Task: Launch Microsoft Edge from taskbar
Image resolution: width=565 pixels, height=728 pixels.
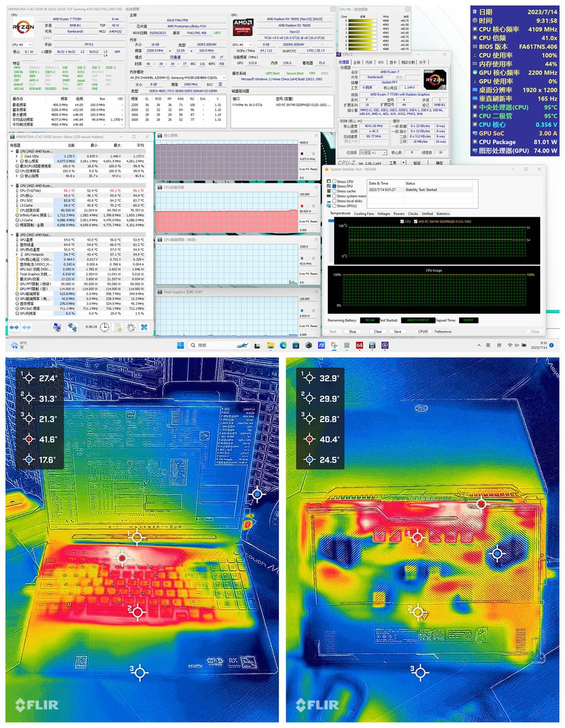Action: tap(283, 345)
